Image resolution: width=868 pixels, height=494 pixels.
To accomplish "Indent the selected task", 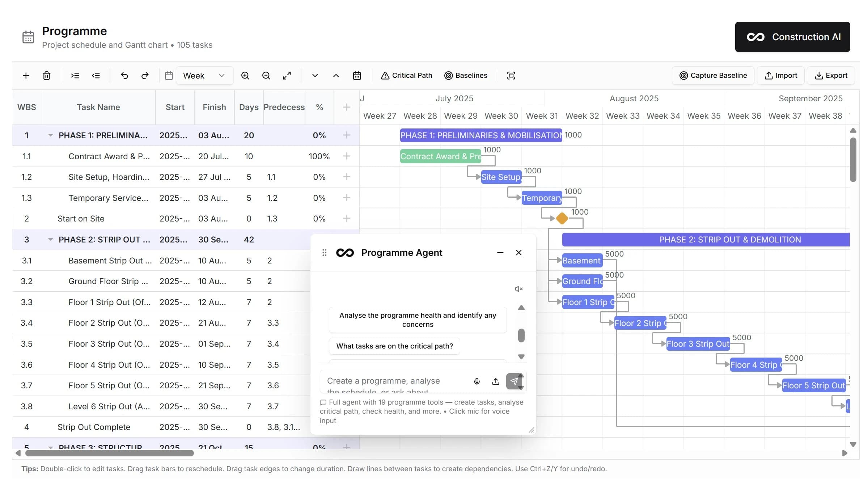I will [75, 75].
